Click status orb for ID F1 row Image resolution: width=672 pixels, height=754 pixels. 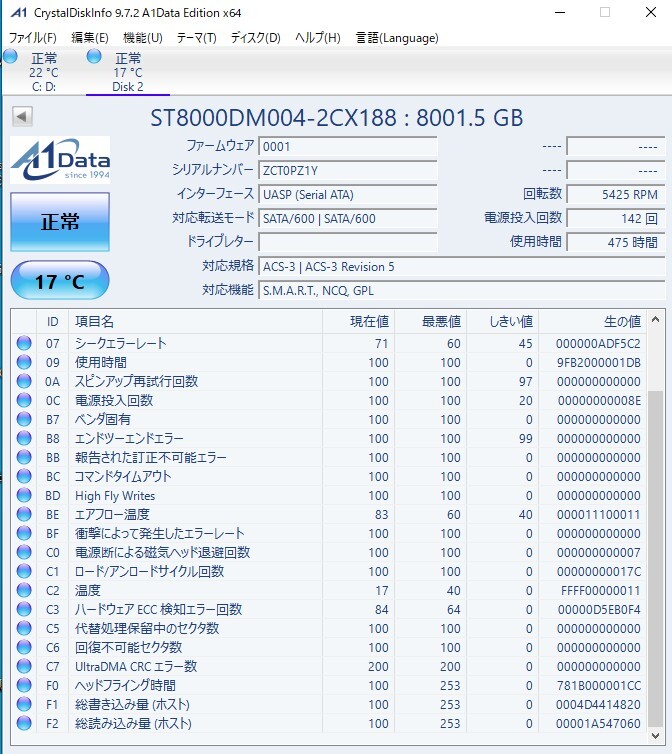(x=24, y=704)
